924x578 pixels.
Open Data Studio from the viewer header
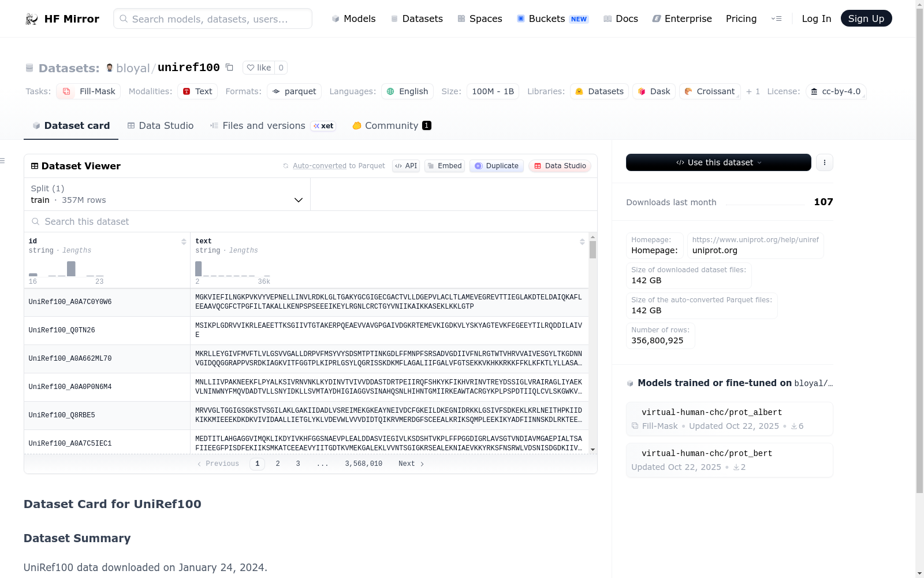(x=560, y=166)
